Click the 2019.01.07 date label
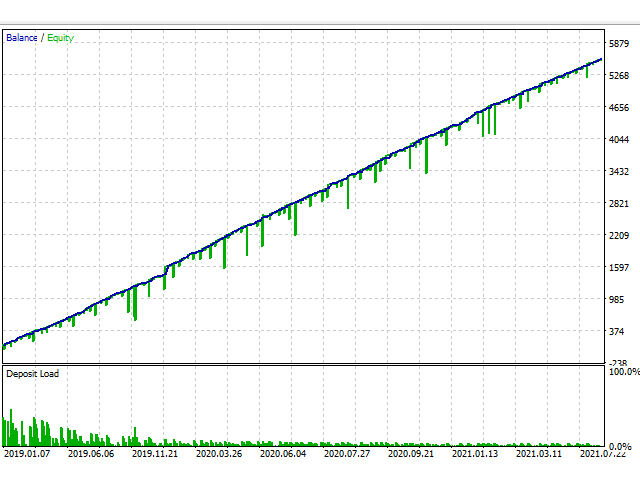640x480 pixels. click(x=27, y=453)
